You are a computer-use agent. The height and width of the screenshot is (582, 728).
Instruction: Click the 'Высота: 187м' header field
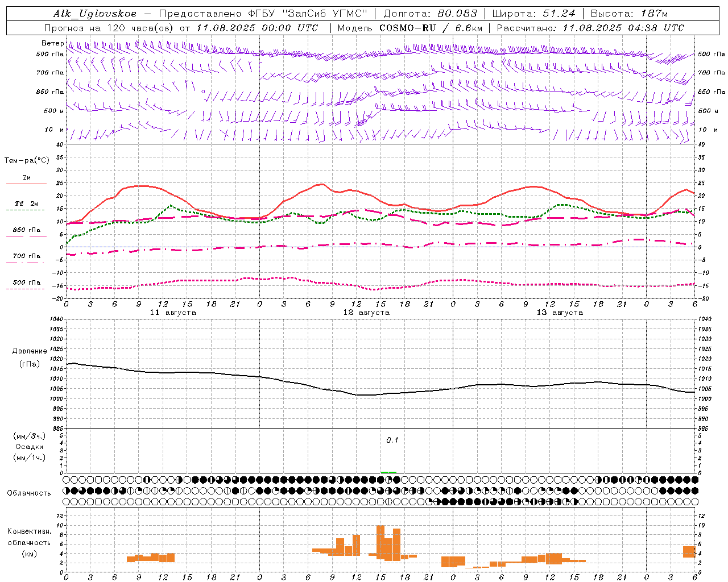629,14
